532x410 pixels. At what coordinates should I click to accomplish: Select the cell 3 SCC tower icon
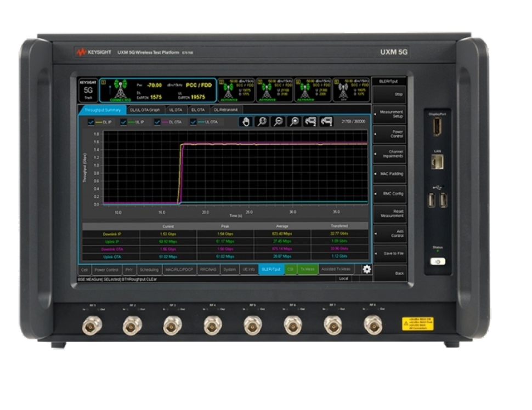(x=267, y=90)
